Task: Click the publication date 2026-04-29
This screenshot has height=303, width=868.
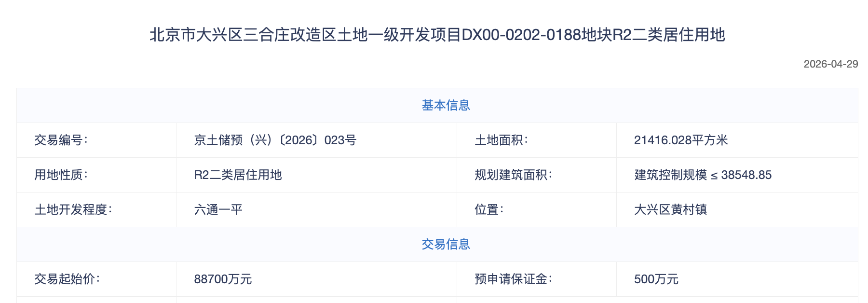Action: coord(830,64)
